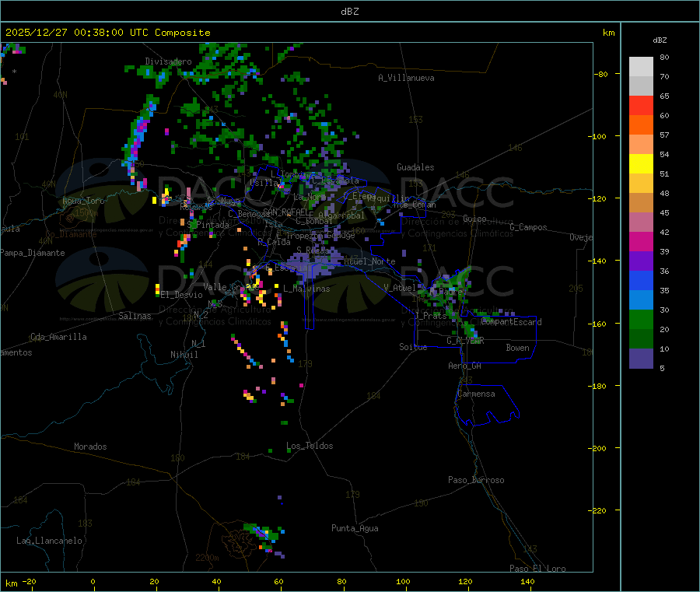The height and width of the screenshot is (592, 700).
Task: Click the G_Campos label
Action: point(529,227)
